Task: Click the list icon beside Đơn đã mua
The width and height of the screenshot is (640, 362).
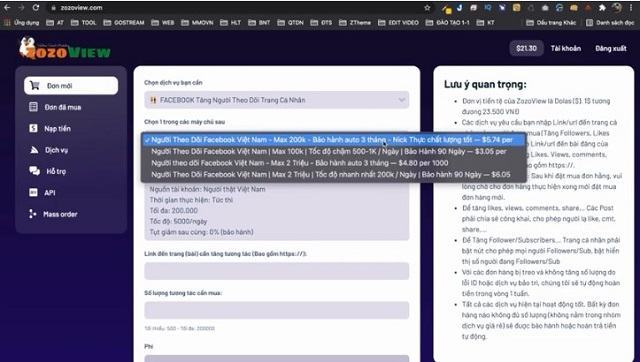Action: coord(33,107)
